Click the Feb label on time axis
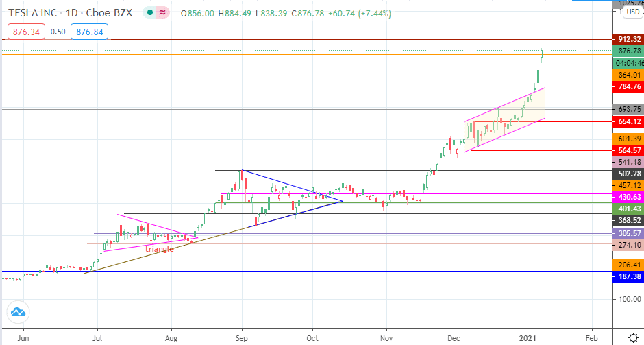 (x=591, y=338)
